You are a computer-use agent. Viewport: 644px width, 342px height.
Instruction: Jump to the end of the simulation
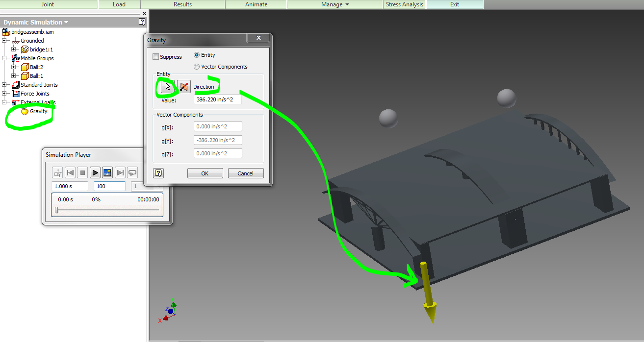click(120, 172)
